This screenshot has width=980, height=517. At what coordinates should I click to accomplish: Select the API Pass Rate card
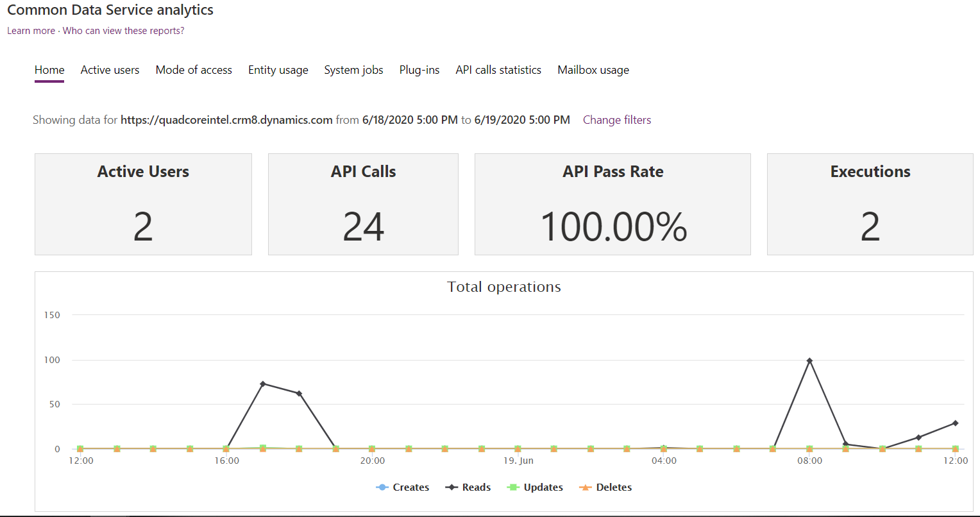[x=612, y=204]
